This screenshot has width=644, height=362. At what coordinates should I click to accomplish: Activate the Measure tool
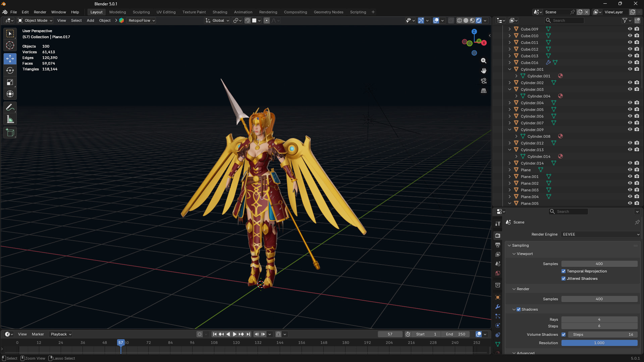(x=10, y=120)
